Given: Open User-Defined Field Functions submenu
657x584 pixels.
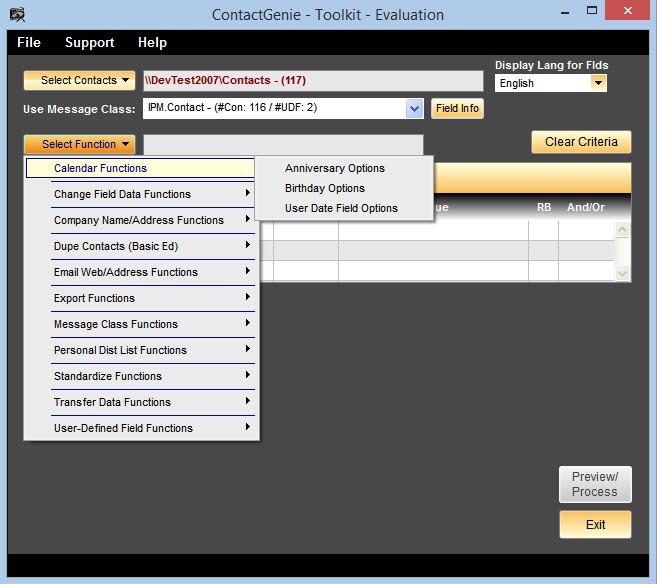Looking at the screenshot, I should click(142, 428).
